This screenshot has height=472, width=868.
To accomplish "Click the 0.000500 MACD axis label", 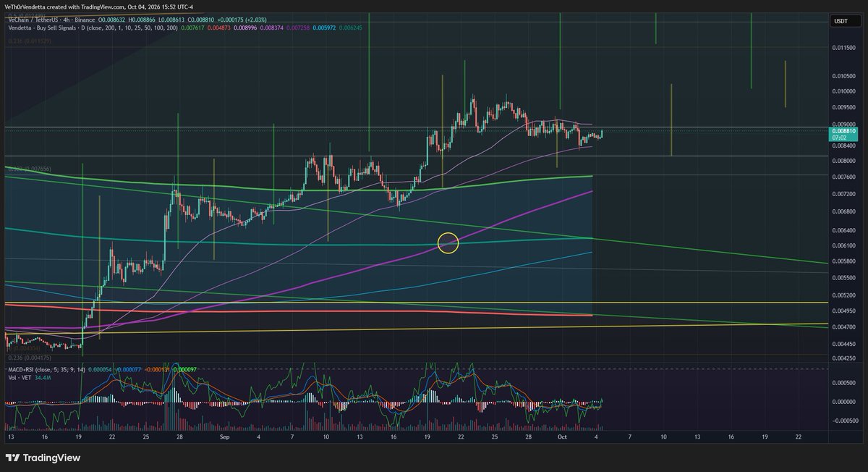I will (843, 383).
